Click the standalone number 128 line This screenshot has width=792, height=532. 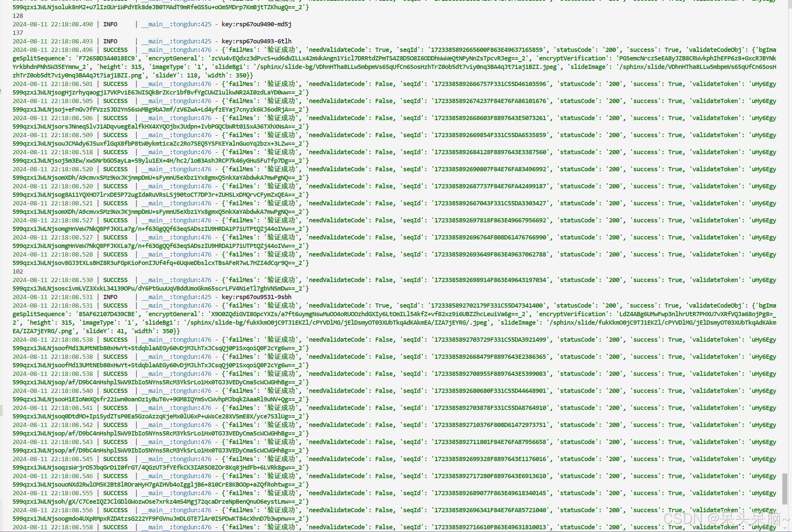(x=18, y=16)
